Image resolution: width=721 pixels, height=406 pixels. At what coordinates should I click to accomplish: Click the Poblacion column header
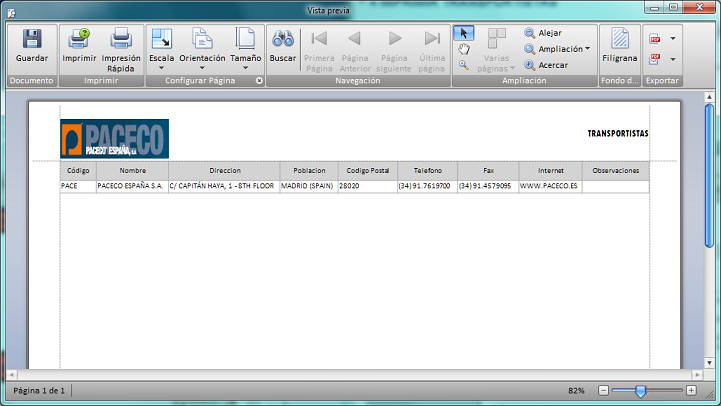(309, 171)
